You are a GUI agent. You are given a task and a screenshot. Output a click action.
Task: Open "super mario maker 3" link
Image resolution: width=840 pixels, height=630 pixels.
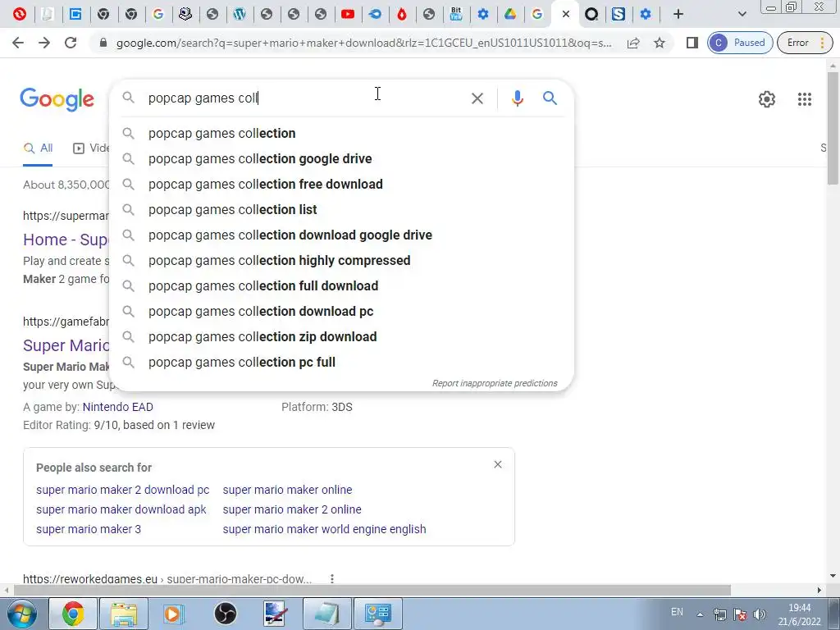point(89,529)
